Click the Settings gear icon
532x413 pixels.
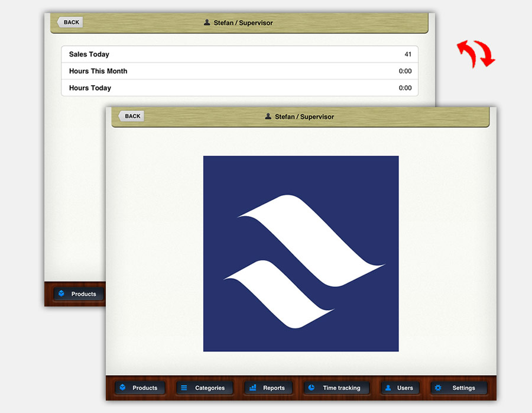pos(438,388)
